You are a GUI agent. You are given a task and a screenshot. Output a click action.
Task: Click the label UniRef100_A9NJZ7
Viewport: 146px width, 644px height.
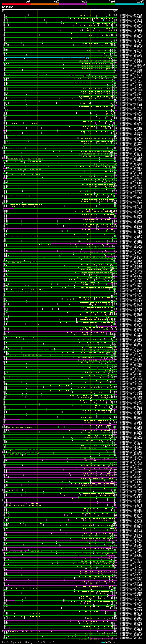click(131, 404)
